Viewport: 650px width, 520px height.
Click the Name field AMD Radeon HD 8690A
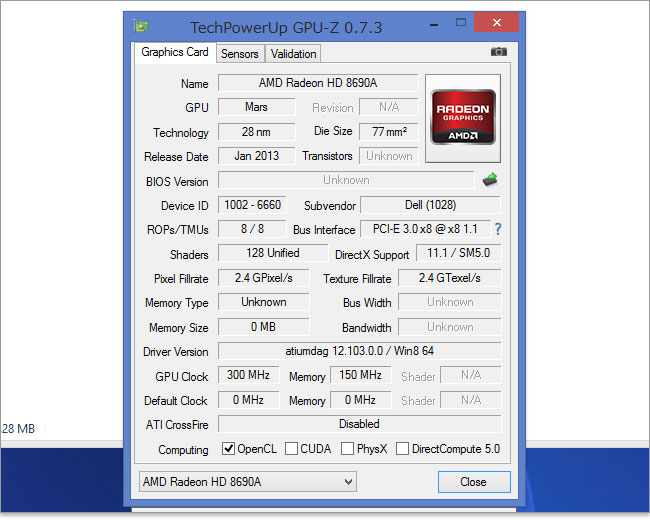pos(318,83)
